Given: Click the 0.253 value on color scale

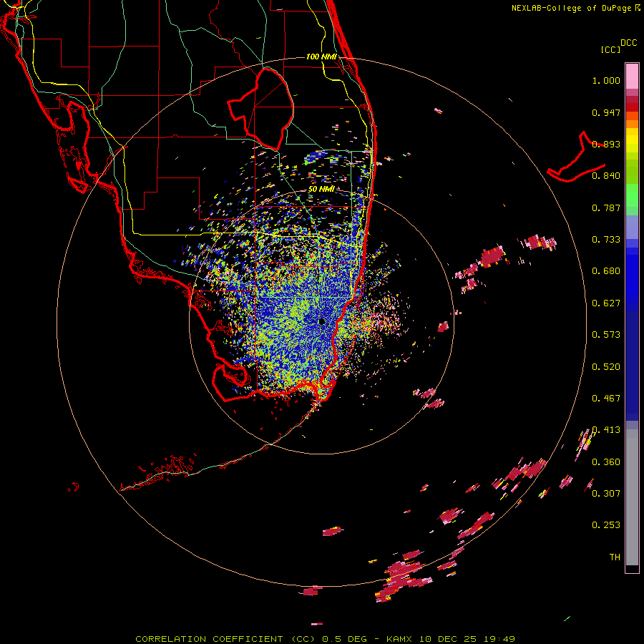Looking at the screenshot, I should tap(606, 525).
